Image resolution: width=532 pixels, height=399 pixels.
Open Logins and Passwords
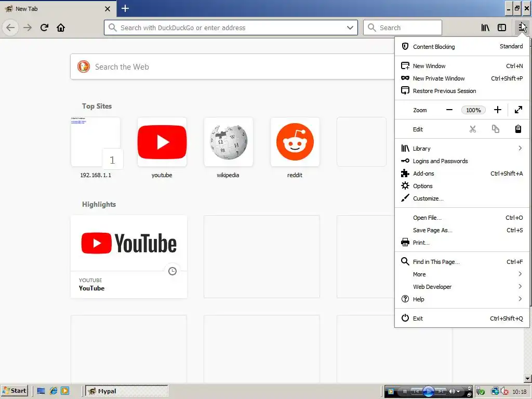[462, 161]
